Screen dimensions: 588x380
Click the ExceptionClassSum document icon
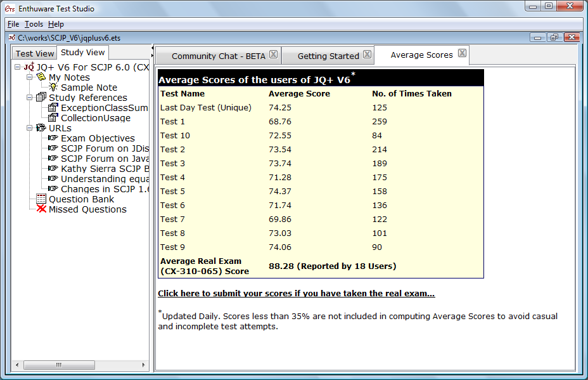(53, 107)
